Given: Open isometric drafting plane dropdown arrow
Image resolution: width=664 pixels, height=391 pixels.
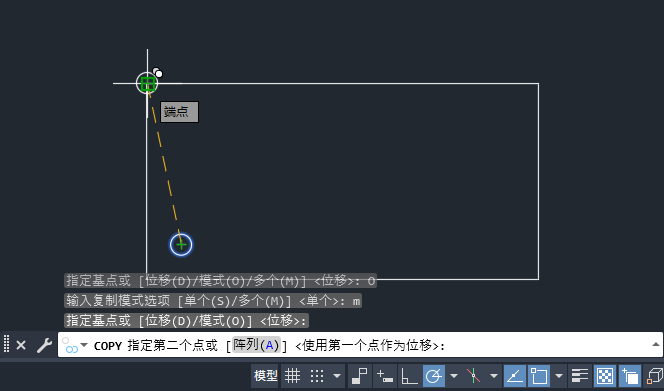Looking at the screenshot, I should (494, 375).
